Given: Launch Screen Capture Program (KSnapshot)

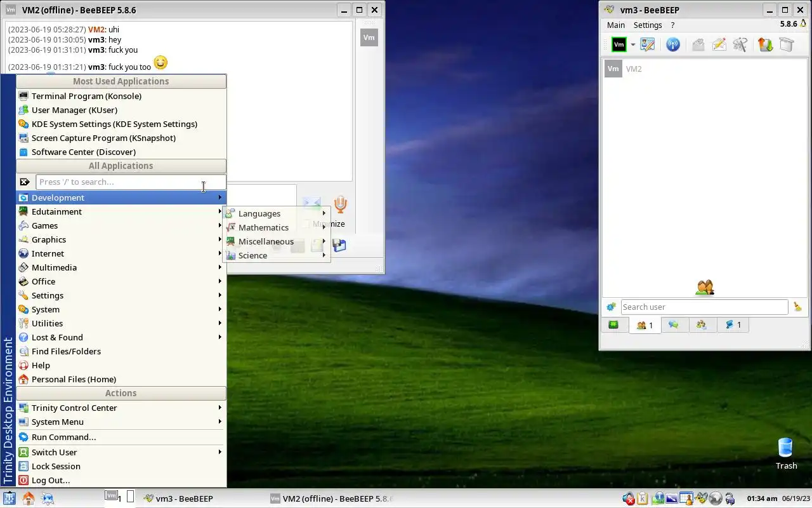Looking at the screenshot, I should click(x=121, y=138).
